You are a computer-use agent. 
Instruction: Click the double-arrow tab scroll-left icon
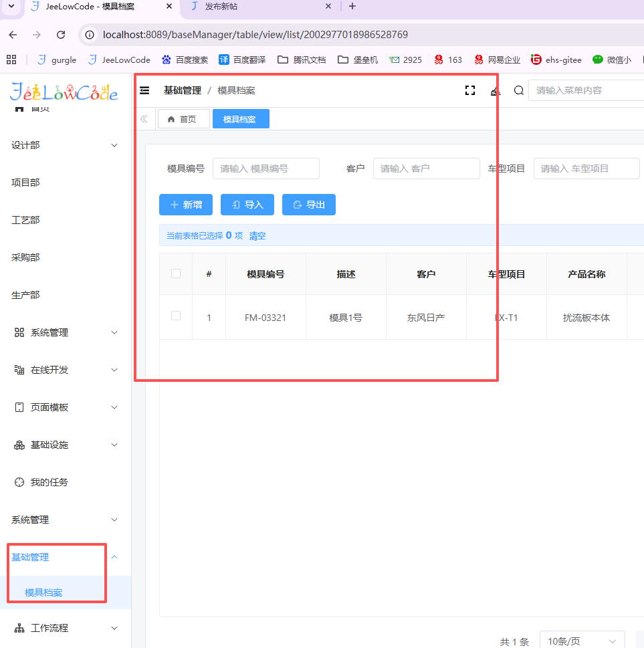pyautogui.click(x=144, y=119)
